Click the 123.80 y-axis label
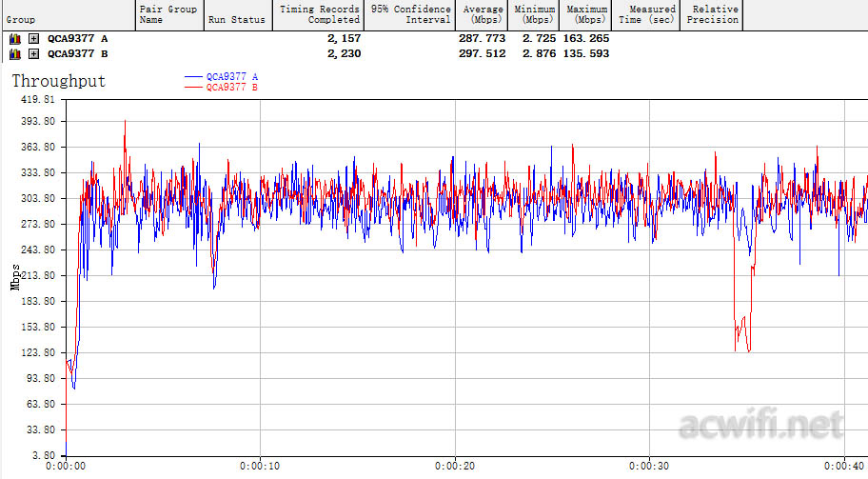This screenshot has width=868, height=479. click(38, 352)
